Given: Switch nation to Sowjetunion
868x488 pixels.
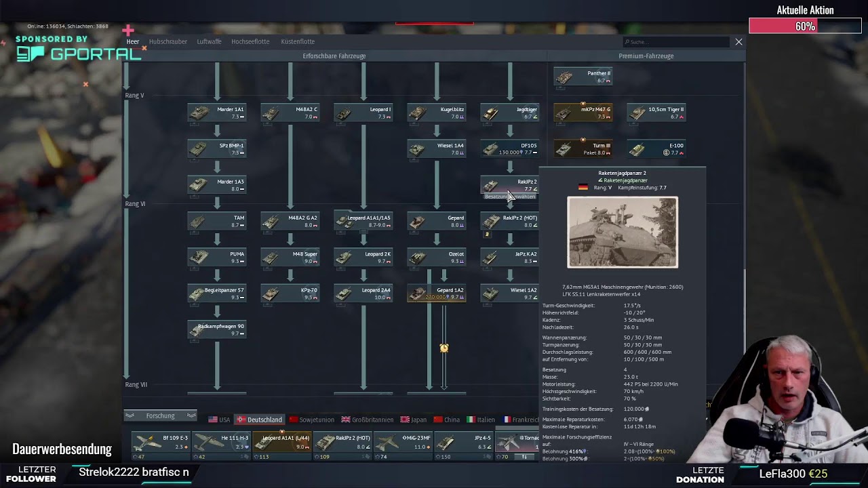Looking at the screenshot, I should pyautogui.click(x=312, y=420).
